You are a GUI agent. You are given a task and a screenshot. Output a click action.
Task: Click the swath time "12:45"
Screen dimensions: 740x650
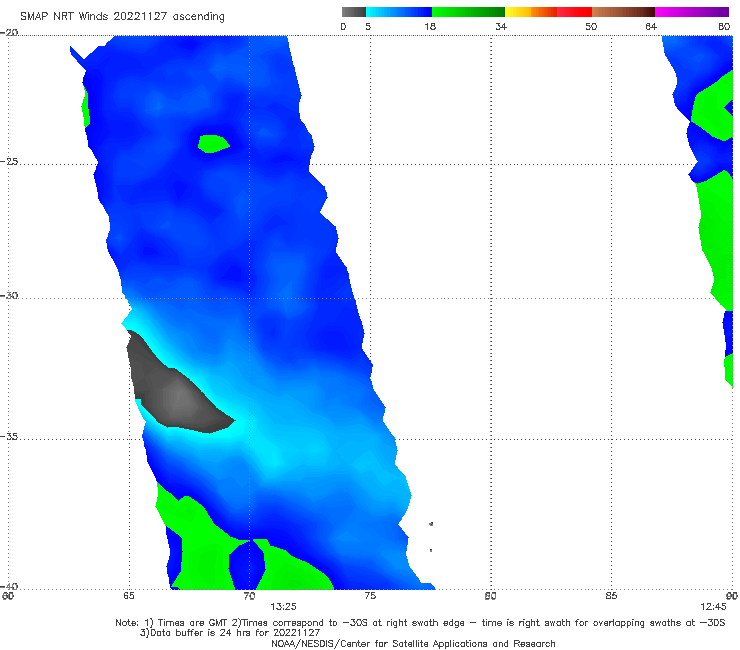(713, 607)
